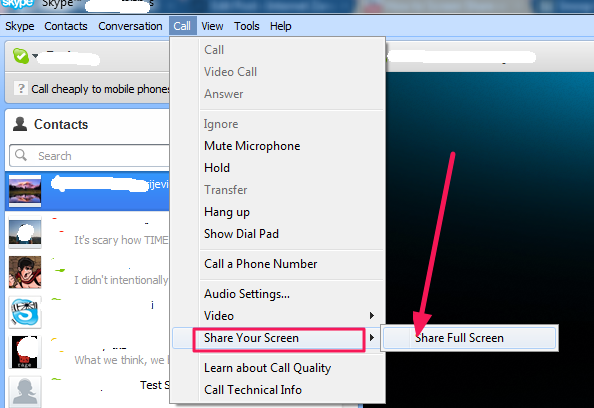Viewport: 594px width, 408px height.
Task: Click the Video submenu arrow
Action: point(372,316)
